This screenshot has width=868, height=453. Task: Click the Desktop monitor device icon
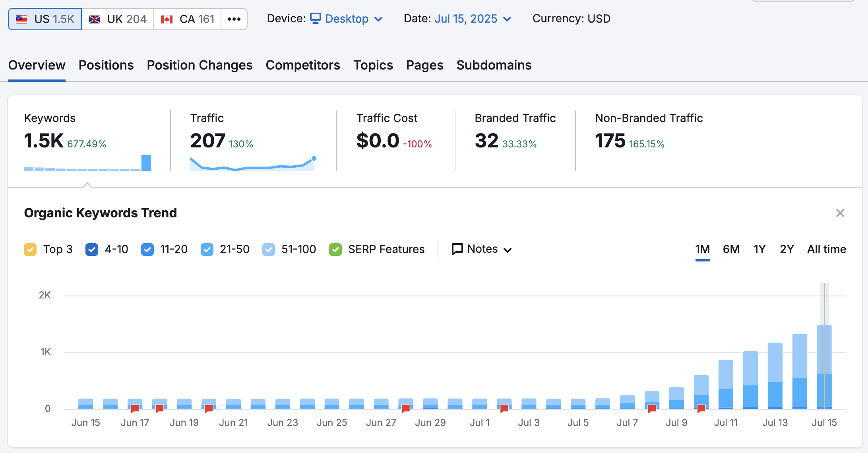[316, 18]
